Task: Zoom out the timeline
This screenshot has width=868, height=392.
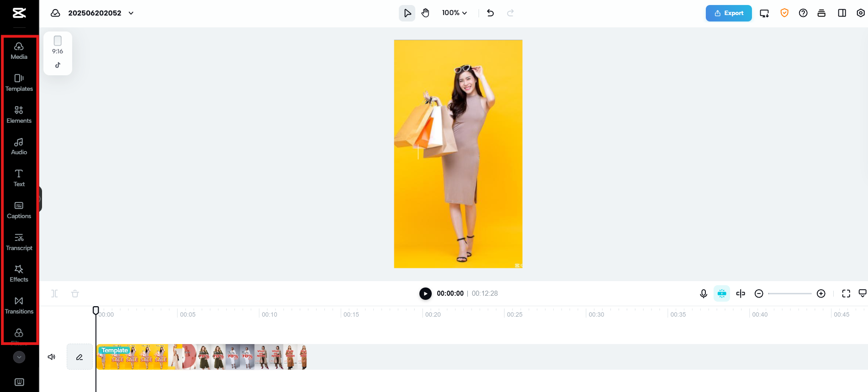Action: coord(759,293)
